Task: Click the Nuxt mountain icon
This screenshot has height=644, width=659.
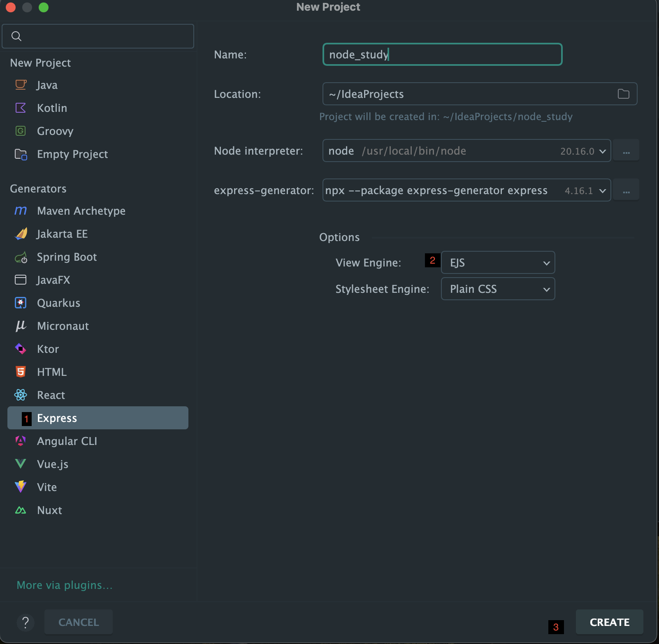Action: [x=21, y=510]
